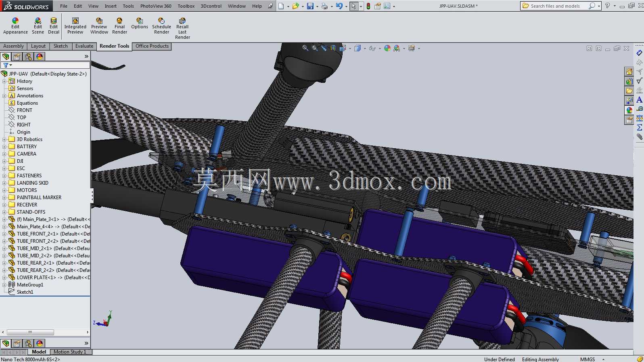The height and width of the screenshot is (362, 644).
Task: Create a new document with the New icon
Action: (281, 6)
